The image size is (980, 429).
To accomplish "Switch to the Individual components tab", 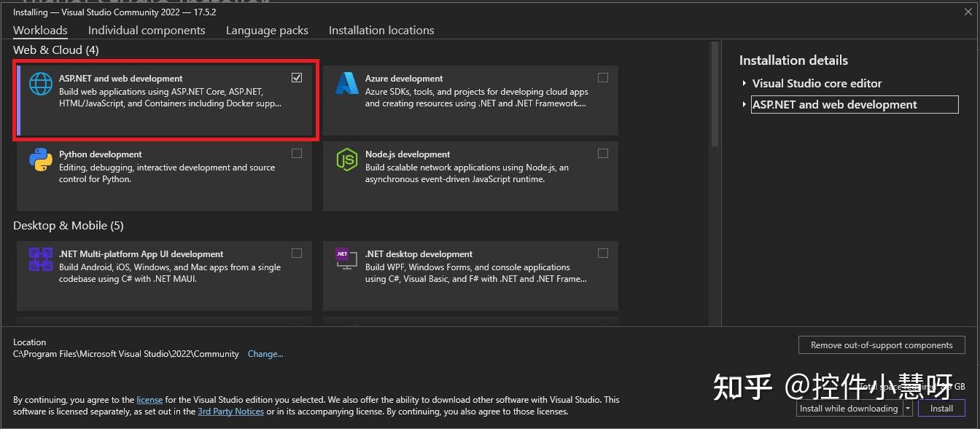I will coord(147,30).
